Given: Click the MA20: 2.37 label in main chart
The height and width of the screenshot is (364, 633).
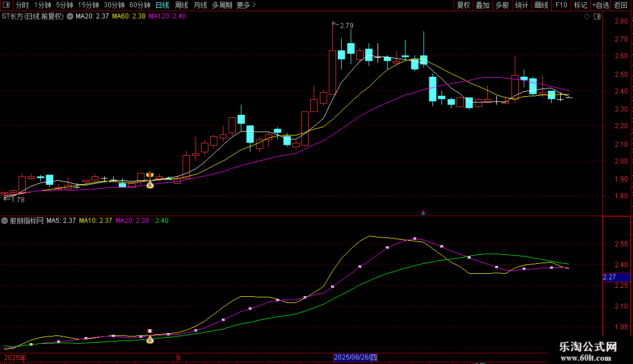Looking at the screenshot, I should (x=92, y=17).
